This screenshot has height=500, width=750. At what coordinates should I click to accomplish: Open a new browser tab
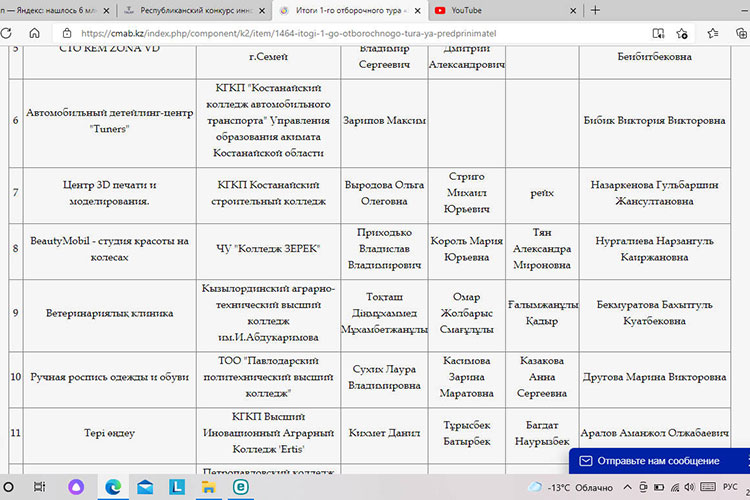click(595, 10)
